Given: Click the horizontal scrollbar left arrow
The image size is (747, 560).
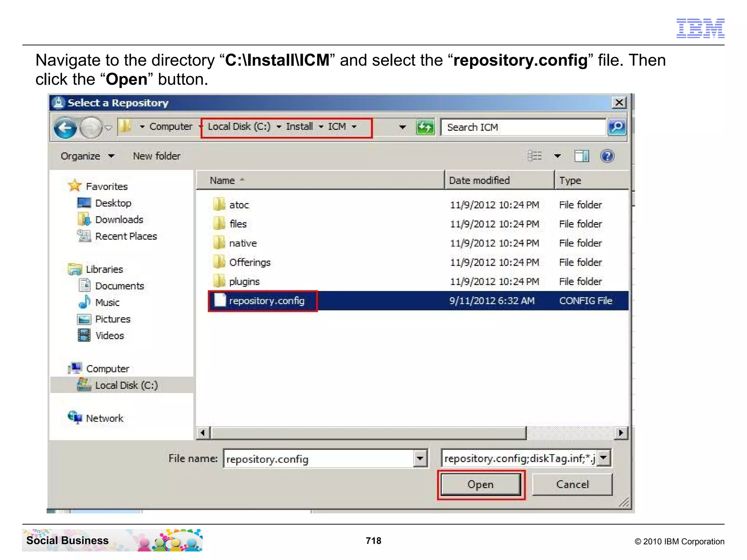Looking at the screenshot, I should (x=204, y=433).
